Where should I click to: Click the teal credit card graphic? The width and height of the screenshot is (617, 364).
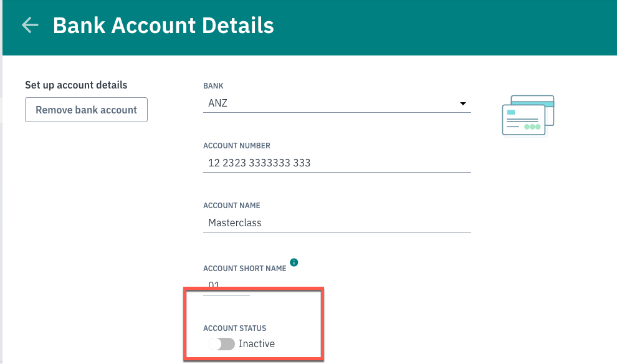[527, 115]
